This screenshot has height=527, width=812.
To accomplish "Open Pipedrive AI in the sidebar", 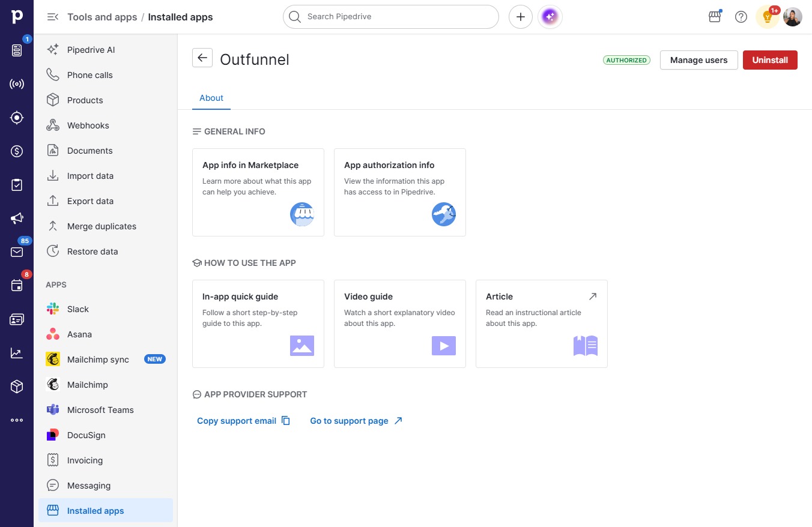I will pos(106,50).
